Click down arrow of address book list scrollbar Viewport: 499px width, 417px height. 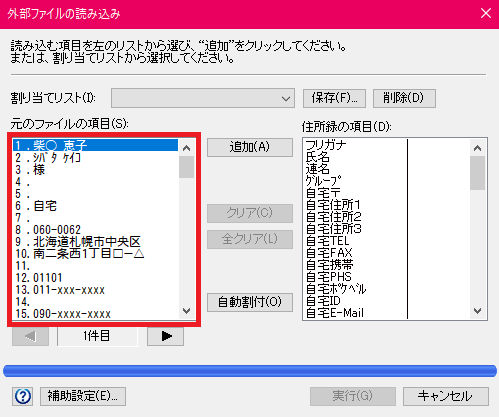tap(478, 311)
